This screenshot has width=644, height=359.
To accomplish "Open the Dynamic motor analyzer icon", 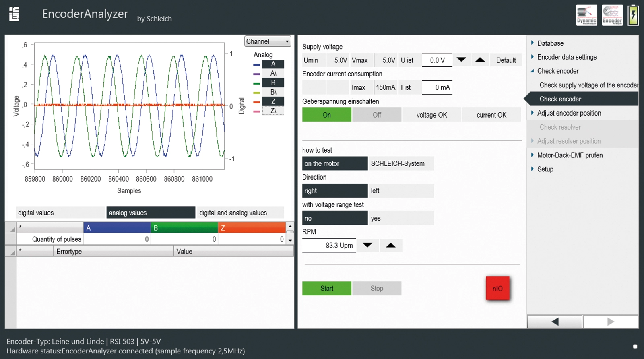I will (x=586, y=15).
